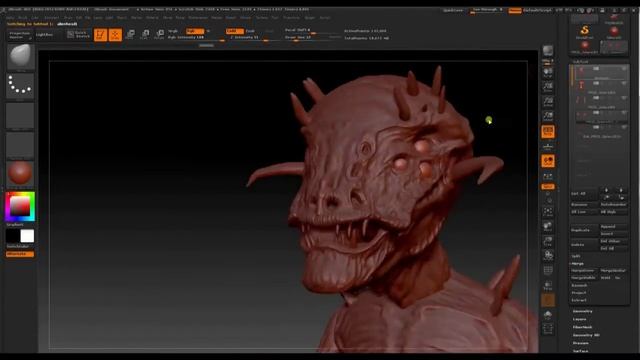Image resolution: width=640 pixels, height=360 pixels.
Task: Open the Zplugin menu
Action: pyautogui.click(x=310, y=18)
